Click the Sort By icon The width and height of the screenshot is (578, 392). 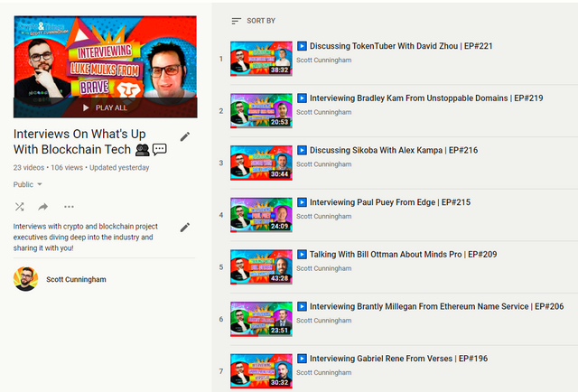[236, 21]
